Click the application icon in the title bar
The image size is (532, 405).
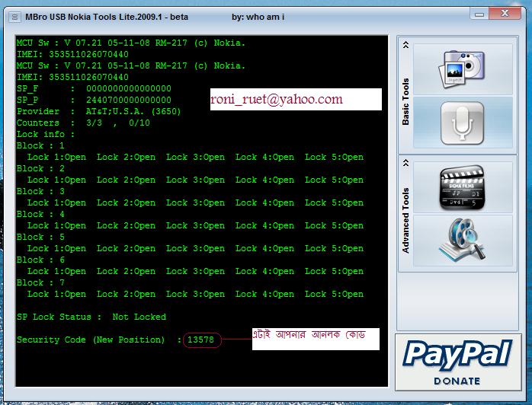[14, 17]
